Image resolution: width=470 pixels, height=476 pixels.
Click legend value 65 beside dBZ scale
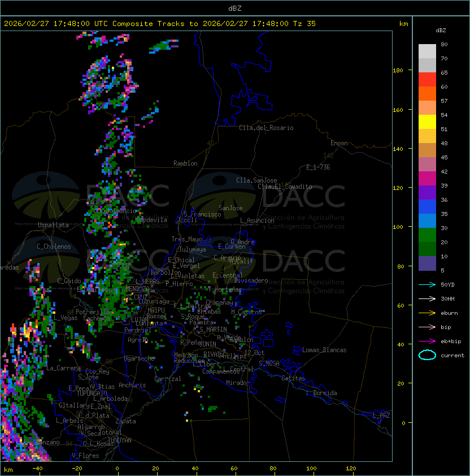point(444,72)
